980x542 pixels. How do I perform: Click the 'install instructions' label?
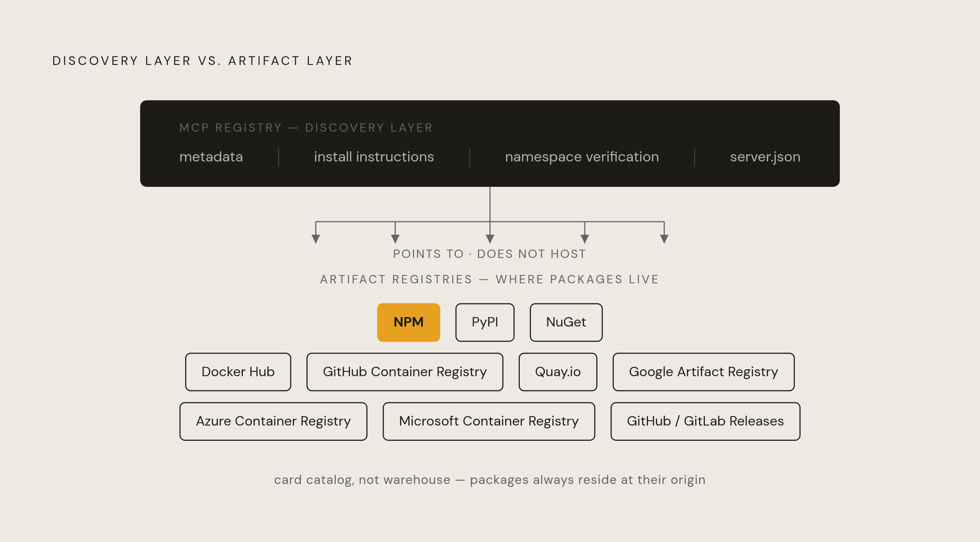(374, 157)
